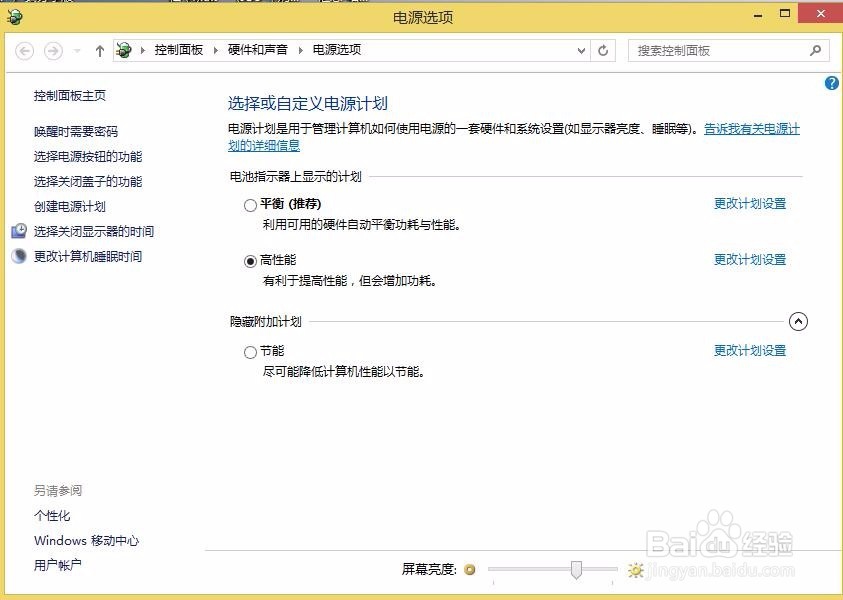Image resolution: width=843 pixels, height=600 pixels.
Task: Open 控制面板主页 link
Action: click(x=70, y=96)
